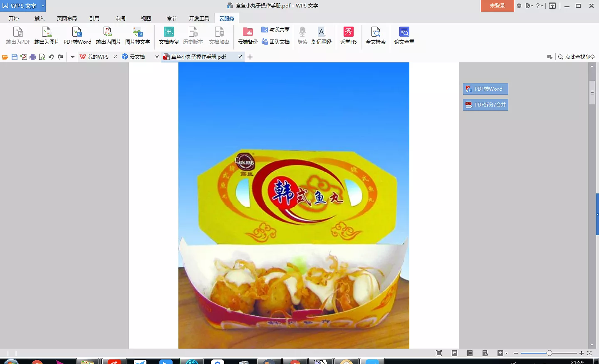Select the 云服务 tab
This screenshot has height=364, width=599.
227,18
